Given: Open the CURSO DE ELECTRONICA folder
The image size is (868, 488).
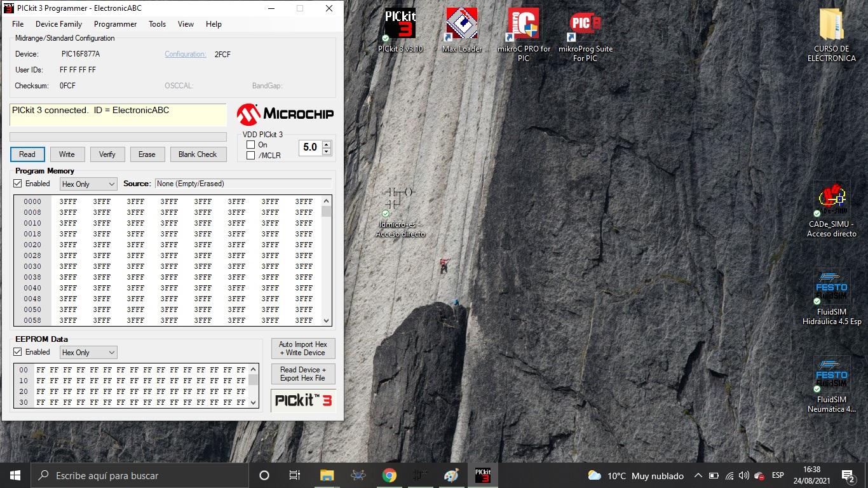Looking at the screenshot, I should pyautogui.click(x=831, y=34).
